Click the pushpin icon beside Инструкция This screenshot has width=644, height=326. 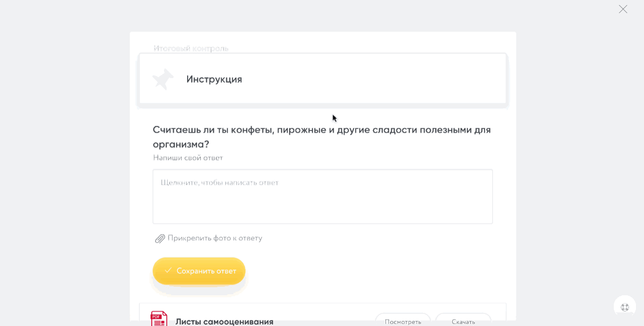pyautogui.click(x=163, y=79)
